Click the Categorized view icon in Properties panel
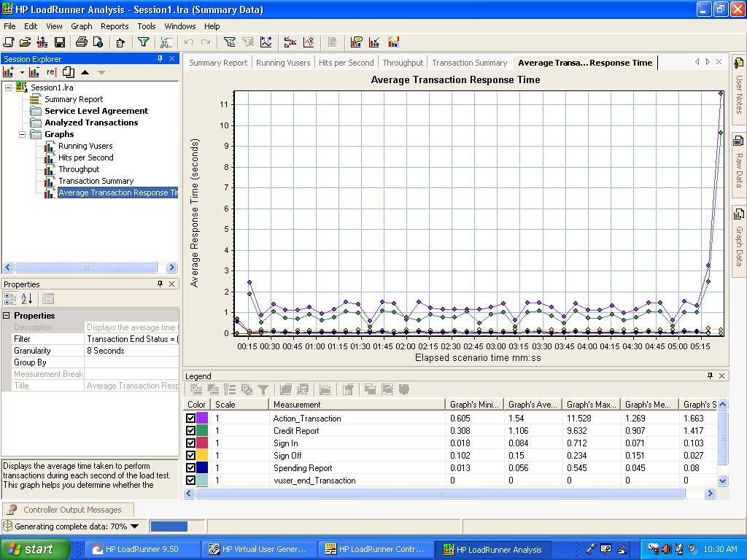 [9, 298]
